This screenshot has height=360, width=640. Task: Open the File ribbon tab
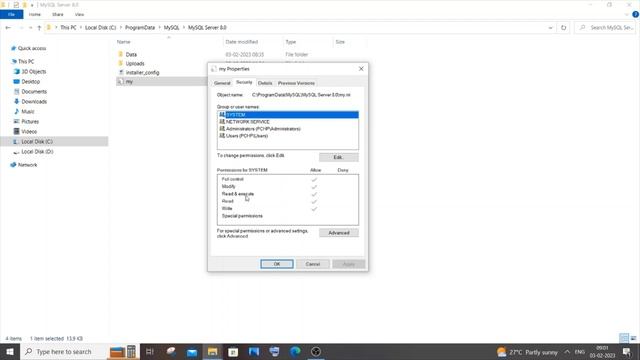(x=11, y=14)
